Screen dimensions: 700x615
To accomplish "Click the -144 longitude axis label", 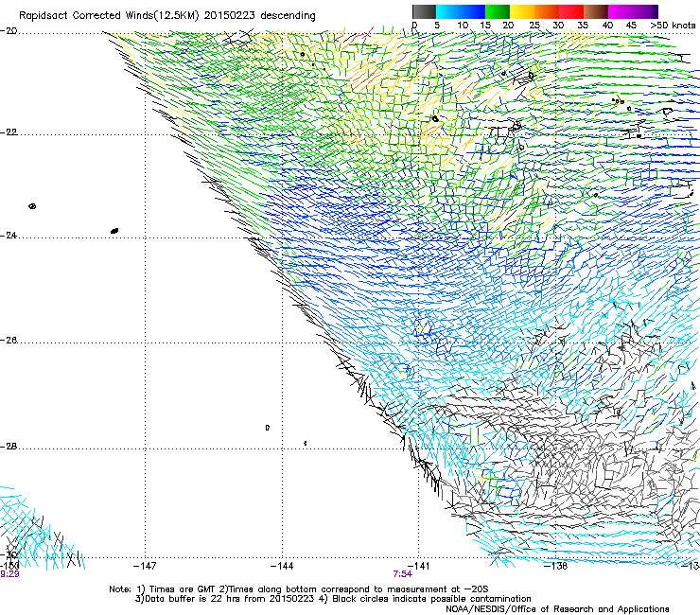I will 282,566.
